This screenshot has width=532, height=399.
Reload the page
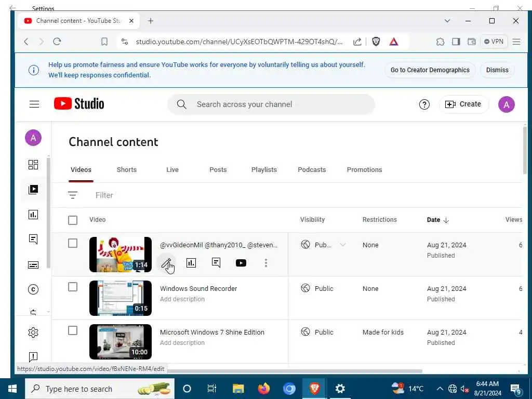click(57, 42)
